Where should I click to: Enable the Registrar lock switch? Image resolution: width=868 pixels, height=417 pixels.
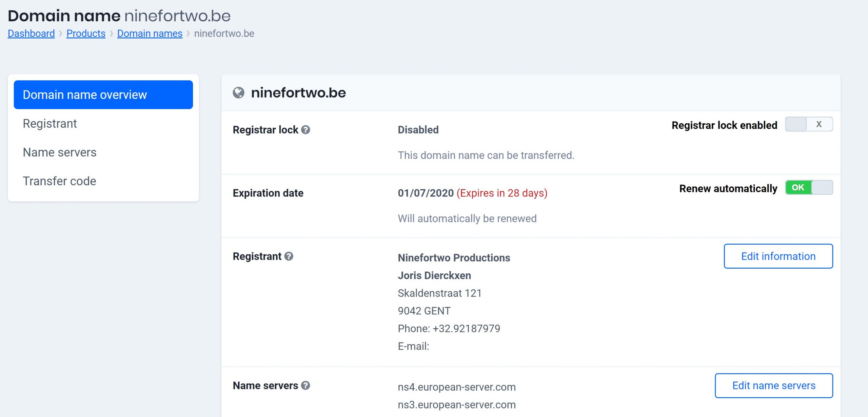[x=809, y=124]
